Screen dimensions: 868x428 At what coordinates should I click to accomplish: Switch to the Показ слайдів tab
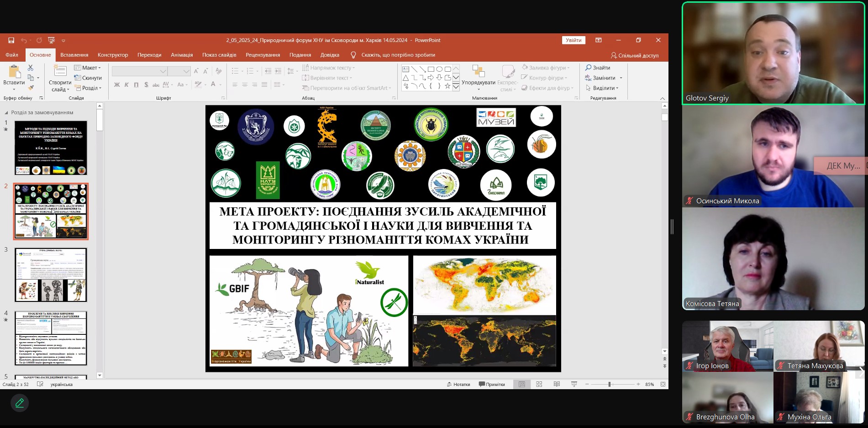pos(219,55)
